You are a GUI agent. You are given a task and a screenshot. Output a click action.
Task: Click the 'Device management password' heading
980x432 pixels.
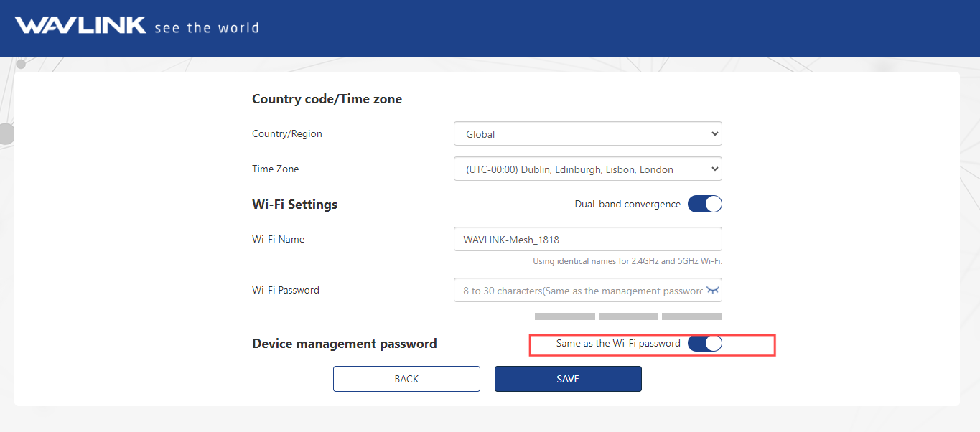(344, 344)
